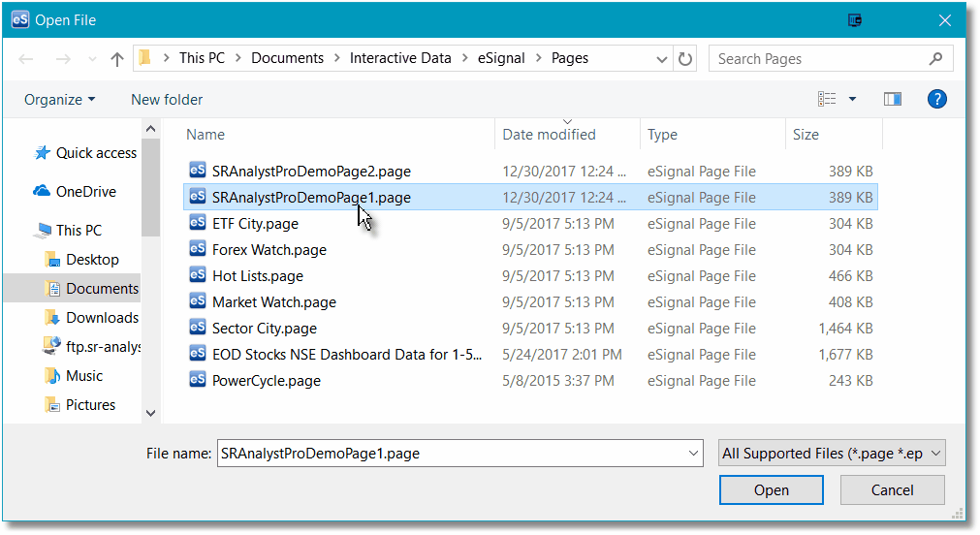This screenshot has height=535, width=980.
Task: Select Pictures in the navigation pane
Action: (90, 404)
